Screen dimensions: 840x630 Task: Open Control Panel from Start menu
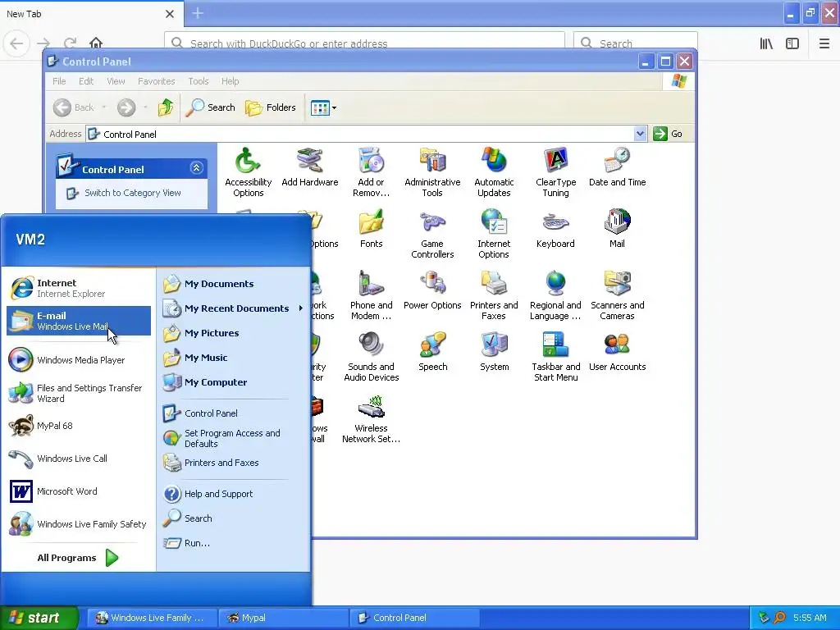point(233,413)
